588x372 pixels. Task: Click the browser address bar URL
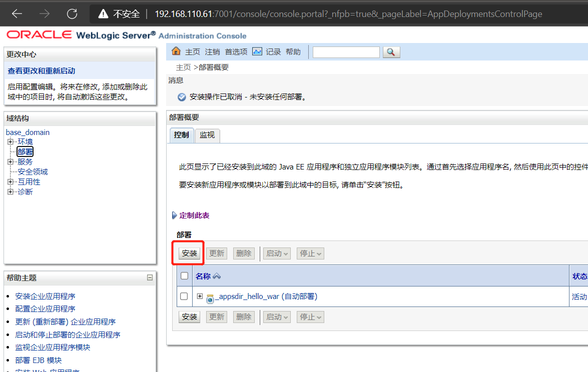pos(348,14)
